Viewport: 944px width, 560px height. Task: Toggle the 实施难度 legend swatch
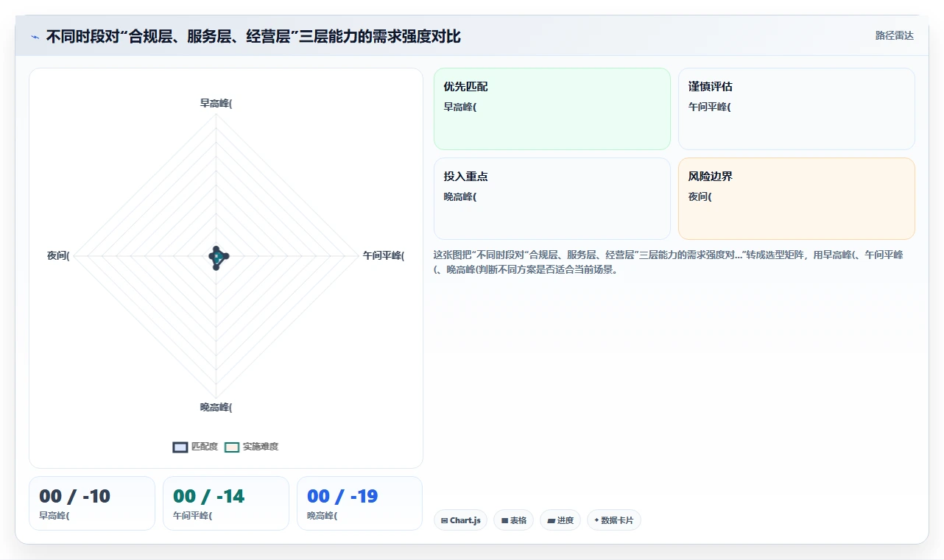point(232,447)
